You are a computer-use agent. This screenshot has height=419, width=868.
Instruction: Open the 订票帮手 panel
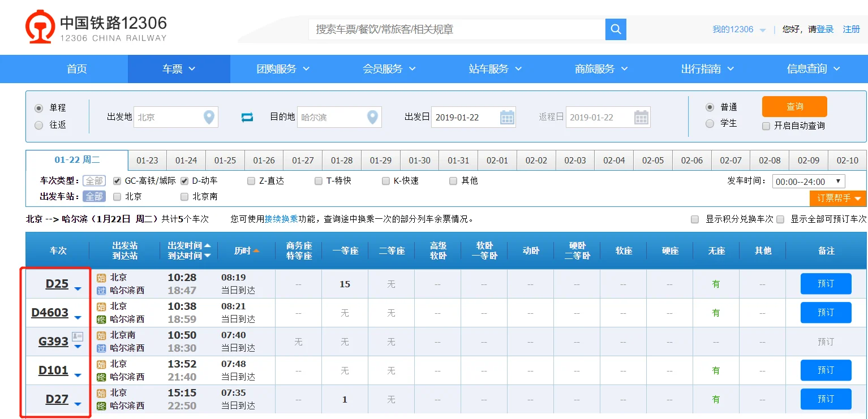click(x=837, y=198)
